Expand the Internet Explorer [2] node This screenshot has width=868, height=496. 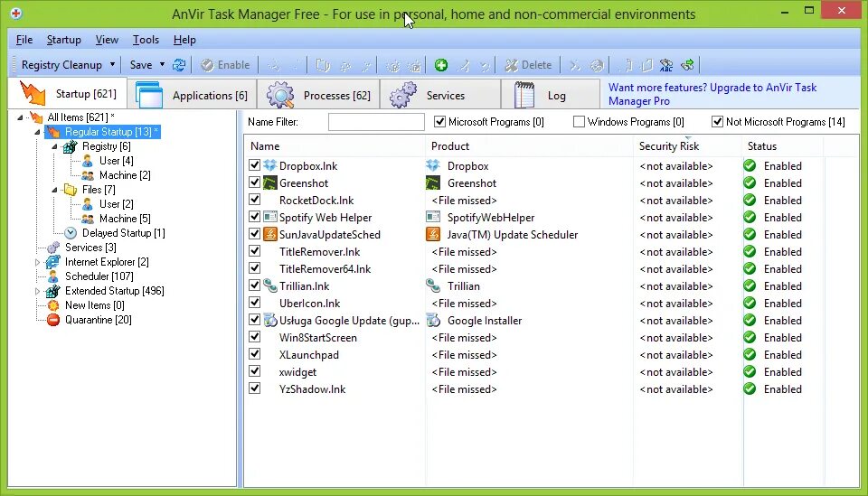point(37,262)
